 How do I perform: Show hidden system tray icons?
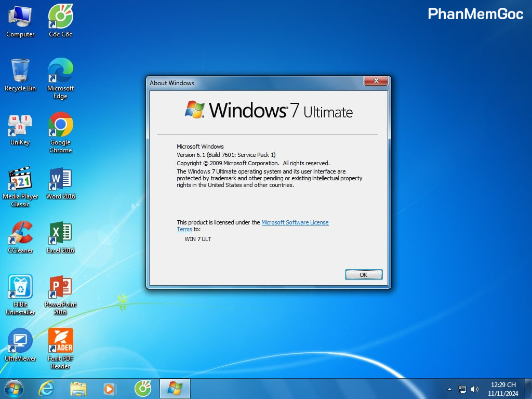[449, 389]
